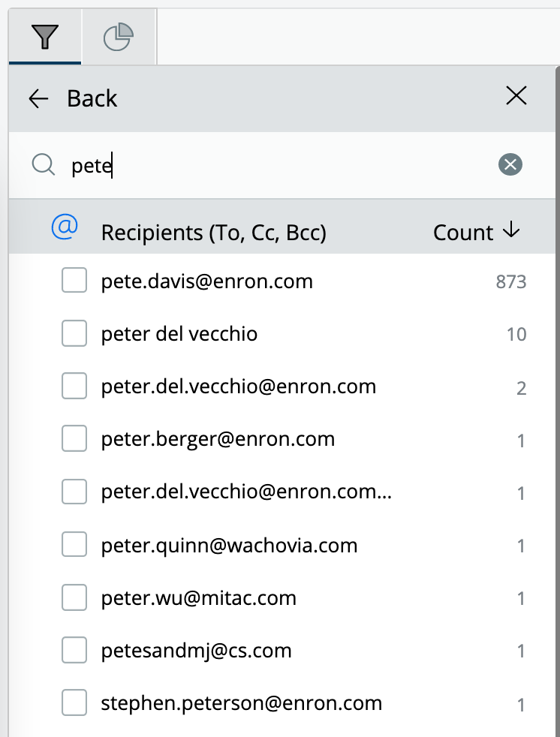Image resolution: width=560 pixels, height=737 pixels.
Task: Click the back arrow icon
Action: [x=38, y=99]
